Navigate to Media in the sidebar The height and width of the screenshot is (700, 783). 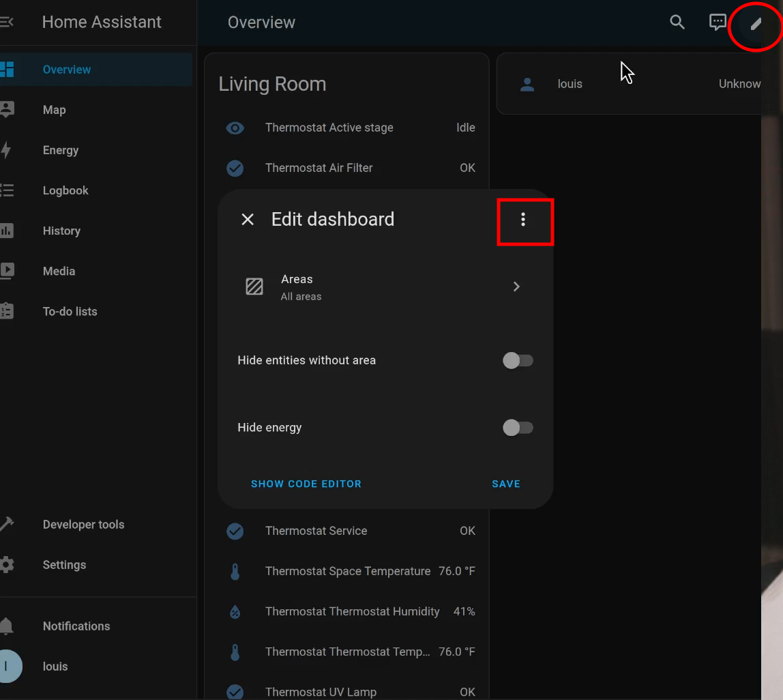coord(96,271)
